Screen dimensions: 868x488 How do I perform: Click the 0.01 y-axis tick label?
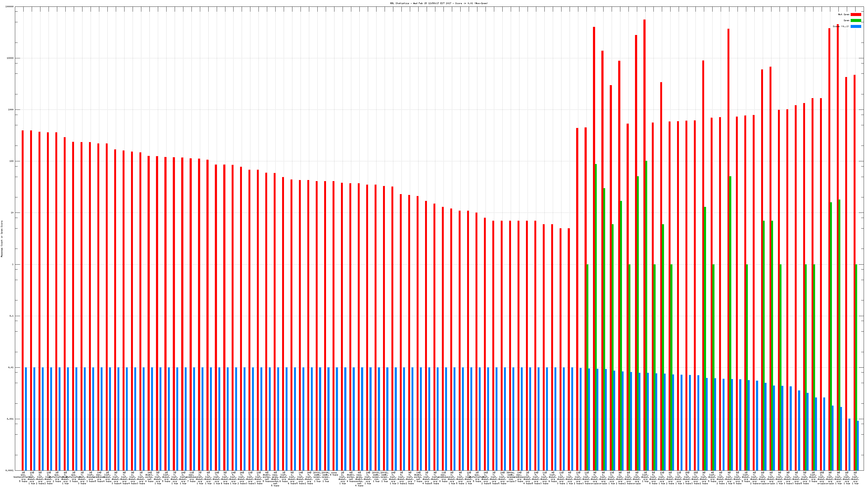[11, 367]
